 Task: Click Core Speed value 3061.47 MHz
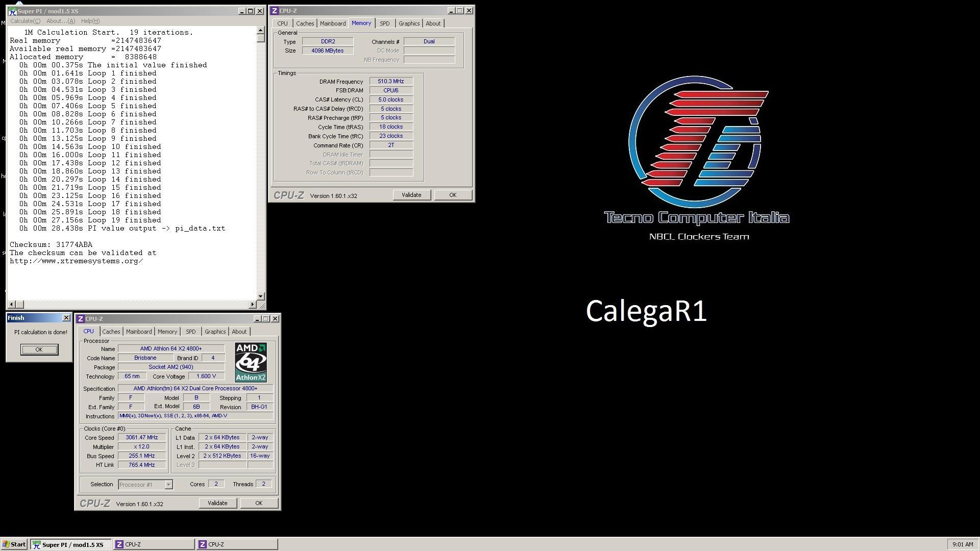pos(142,437)
